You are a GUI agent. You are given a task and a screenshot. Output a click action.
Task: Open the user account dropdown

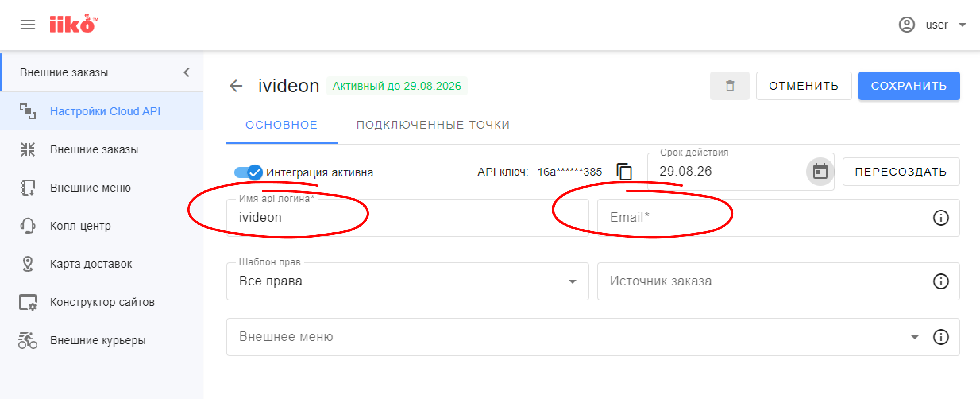932,25
